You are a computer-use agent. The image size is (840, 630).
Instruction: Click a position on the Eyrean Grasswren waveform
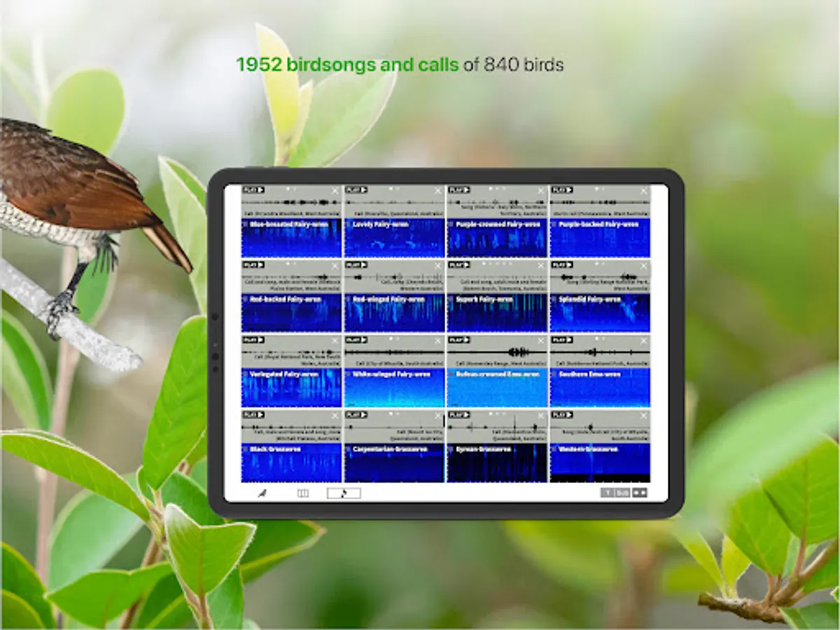click(x=497, y=426)
